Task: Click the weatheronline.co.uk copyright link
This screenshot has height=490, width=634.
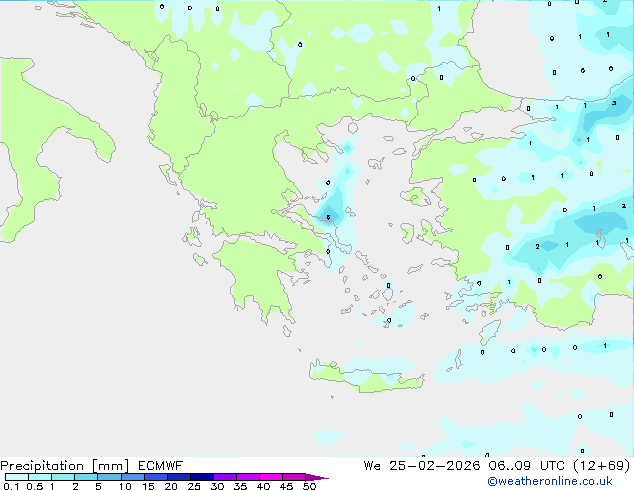Action: tap(549, 481)
